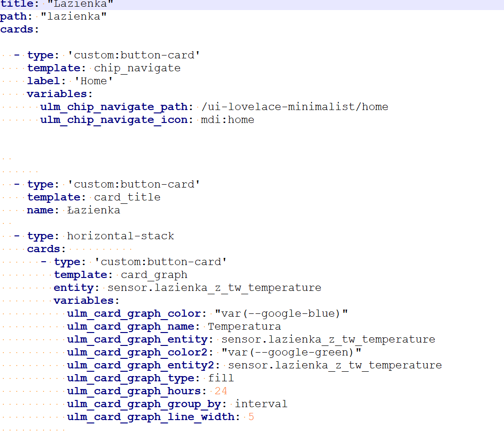
Task: Click the "label" key
Action: coord(44,81)
